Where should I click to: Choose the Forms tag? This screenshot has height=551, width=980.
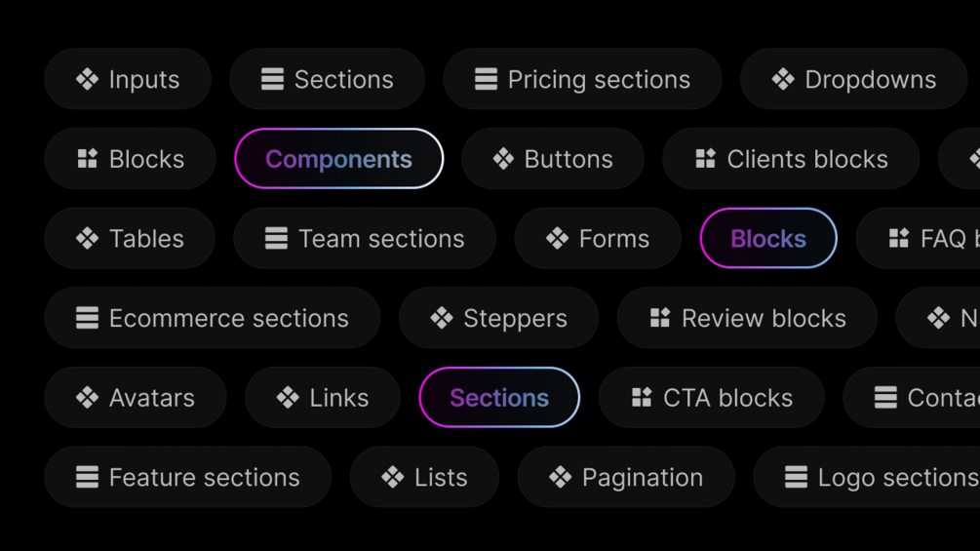[x=598, y=238]
